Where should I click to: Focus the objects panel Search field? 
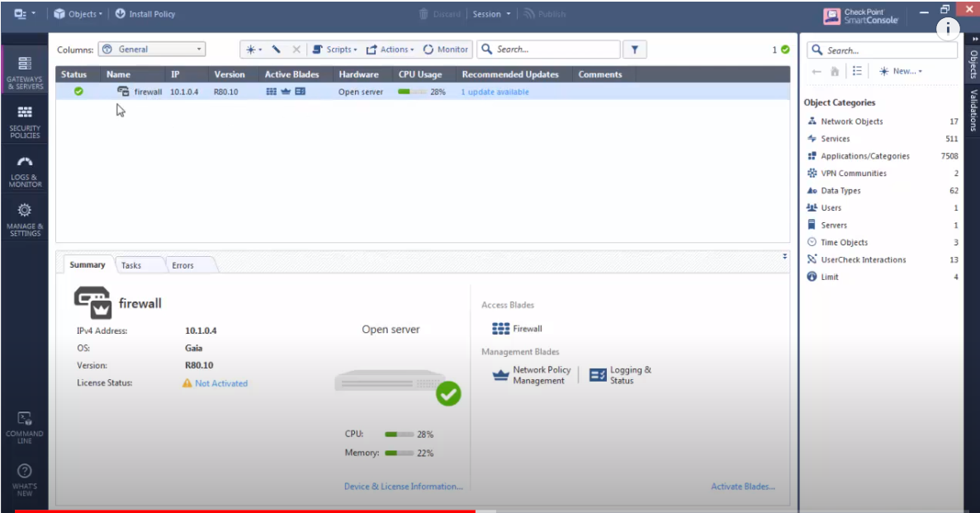[x=882, y=50]
